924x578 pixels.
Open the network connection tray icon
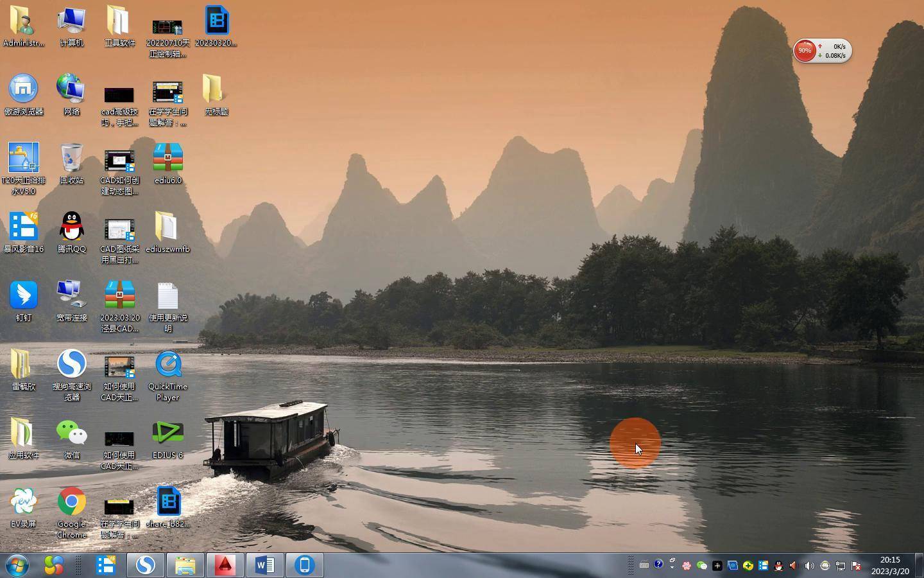tap(841, 566)
